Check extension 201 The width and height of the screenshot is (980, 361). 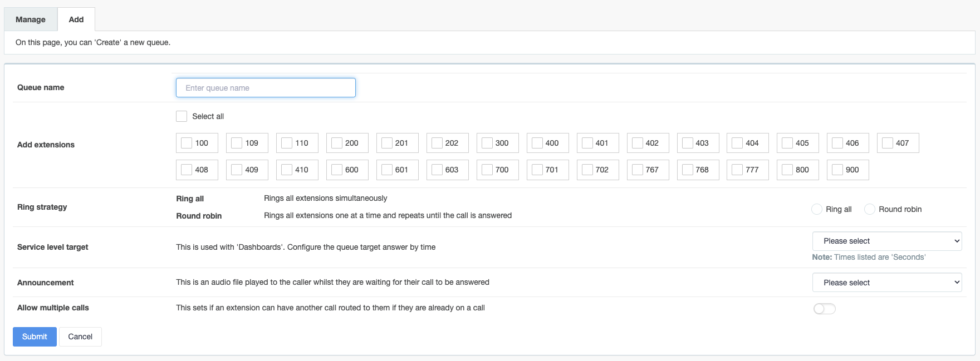[x=387, y=143]
